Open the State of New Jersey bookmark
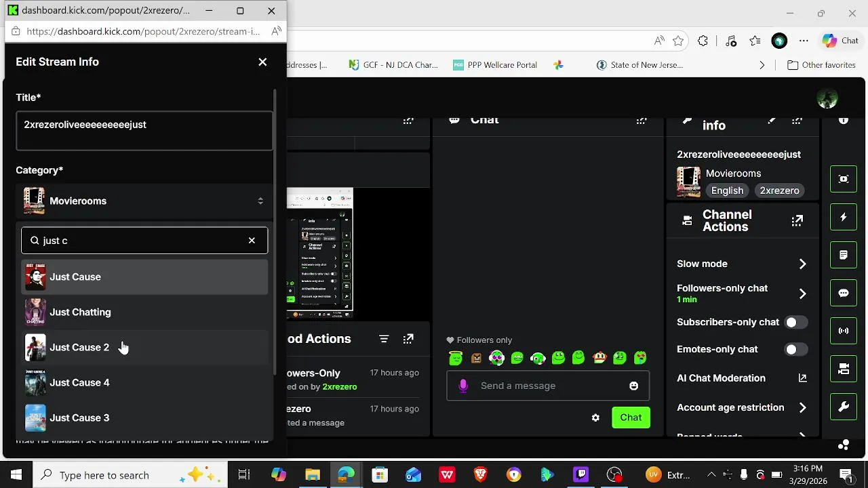 click(x=639, y=65)
